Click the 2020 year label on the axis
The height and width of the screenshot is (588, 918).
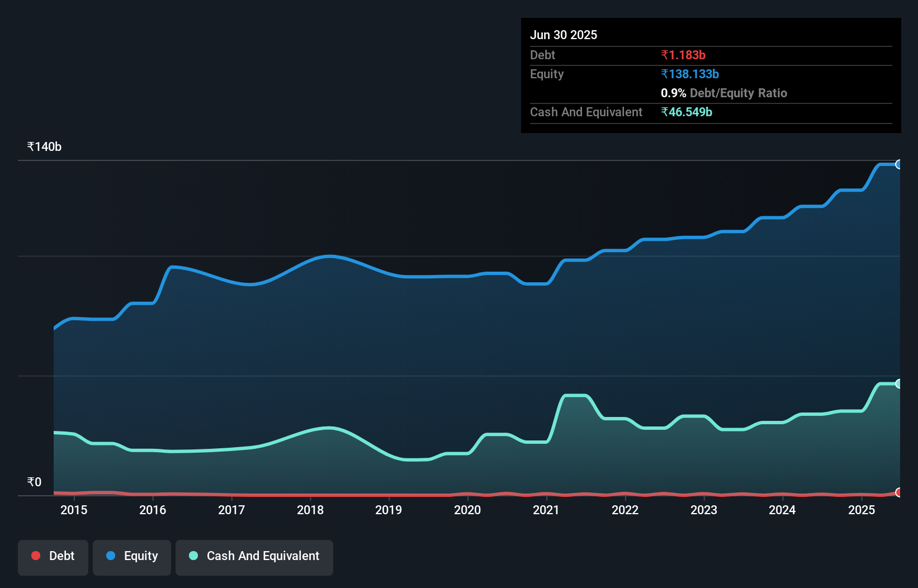[x=467, y=510]
